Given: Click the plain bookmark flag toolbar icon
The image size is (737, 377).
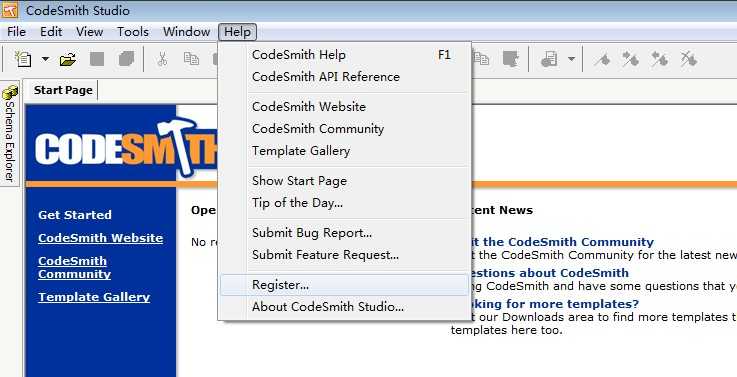Looking at the screenshot, I should point(602,59).
